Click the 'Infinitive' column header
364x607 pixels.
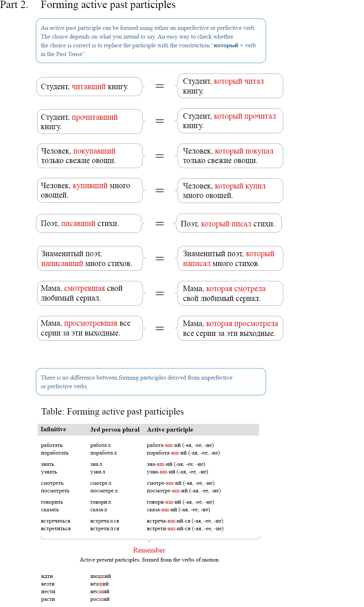click(x=54, y=429)
